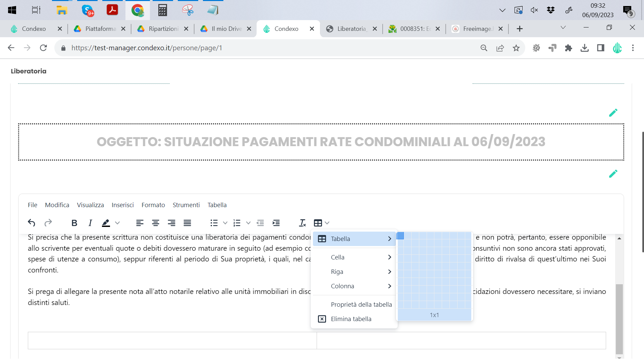Decrease the paragraph indent

(260, 223)
